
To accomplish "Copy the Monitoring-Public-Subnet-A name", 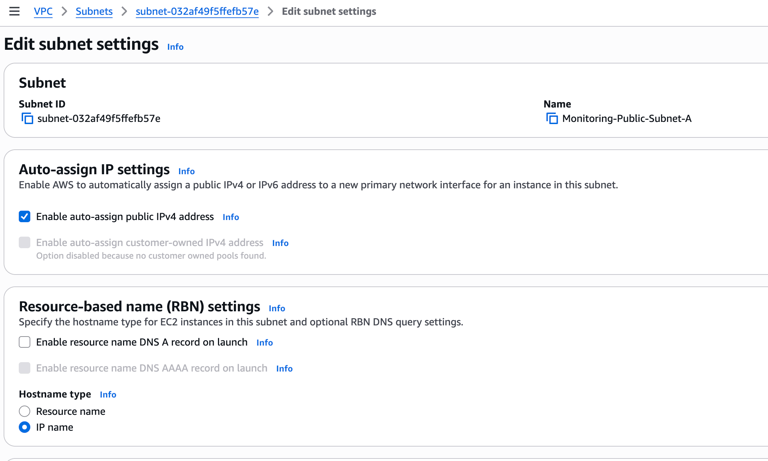I will tap(552, 119).
